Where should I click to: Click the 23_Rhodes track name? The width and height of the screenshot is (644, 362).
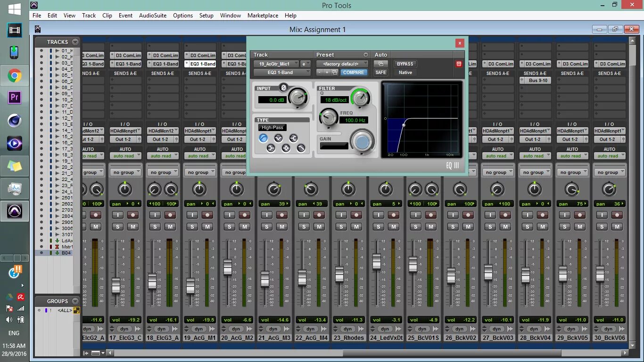[349, 337]
